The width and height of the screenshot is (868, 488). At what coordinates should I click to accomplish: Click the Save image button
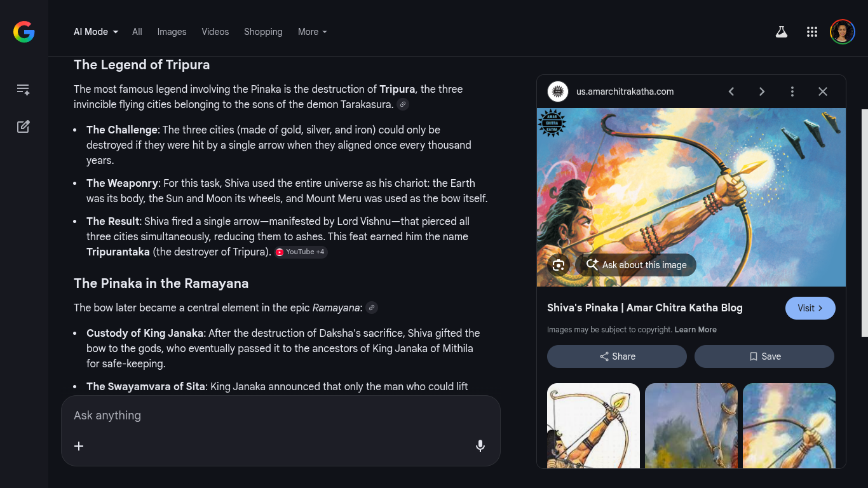(764, 356)
